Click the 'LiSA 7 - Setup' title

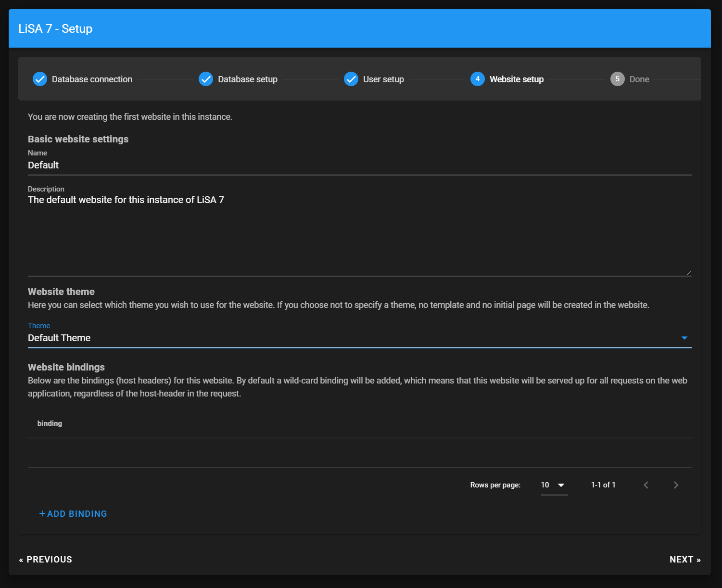[55, 28]
